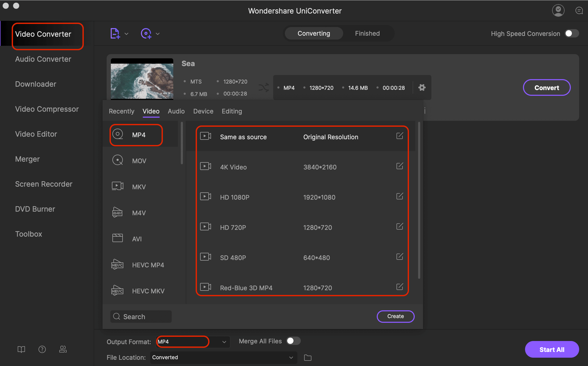Screen dimensions: 588x366
Task: Click the Screen Recorder sidebar icon
Action: pos(44,184)
